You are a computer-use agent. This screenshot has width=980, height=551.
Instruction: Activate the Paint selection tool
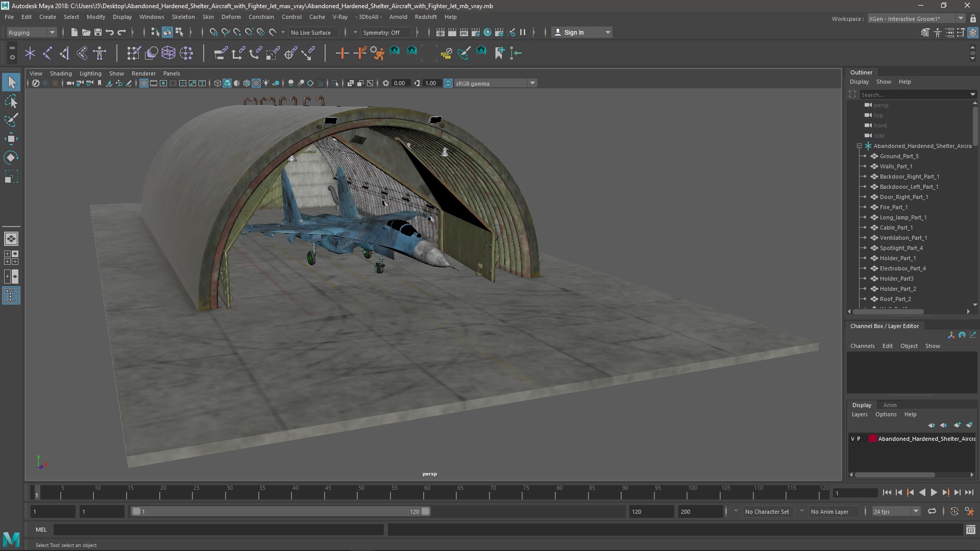click(x=11, y=120)
